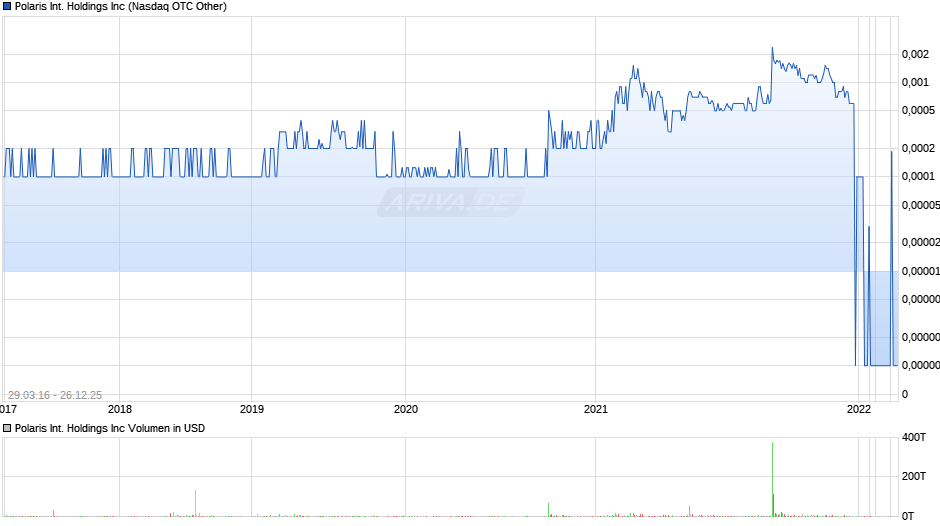This screenshot has width=940, height=526.
Task: Click the 200T volume axis label
Action: click(x=914, y=476)
